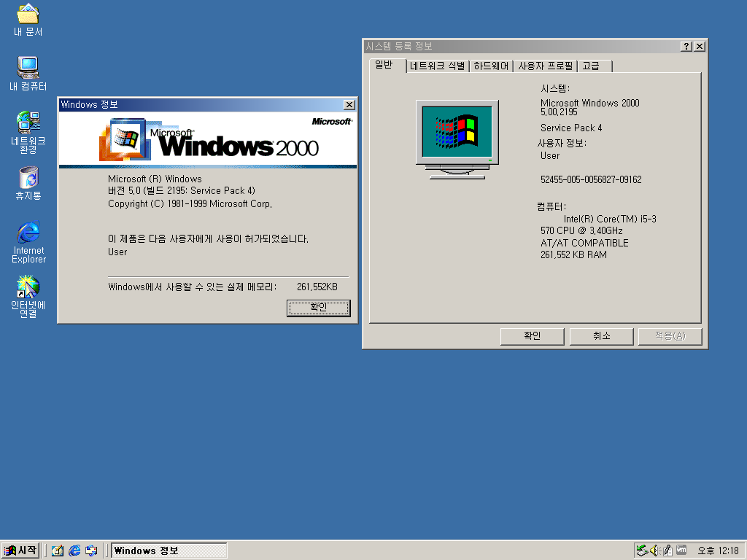Click the help question mark title button
The height and width of the screenshot is (560, 747).
click(x=686, y=46)
